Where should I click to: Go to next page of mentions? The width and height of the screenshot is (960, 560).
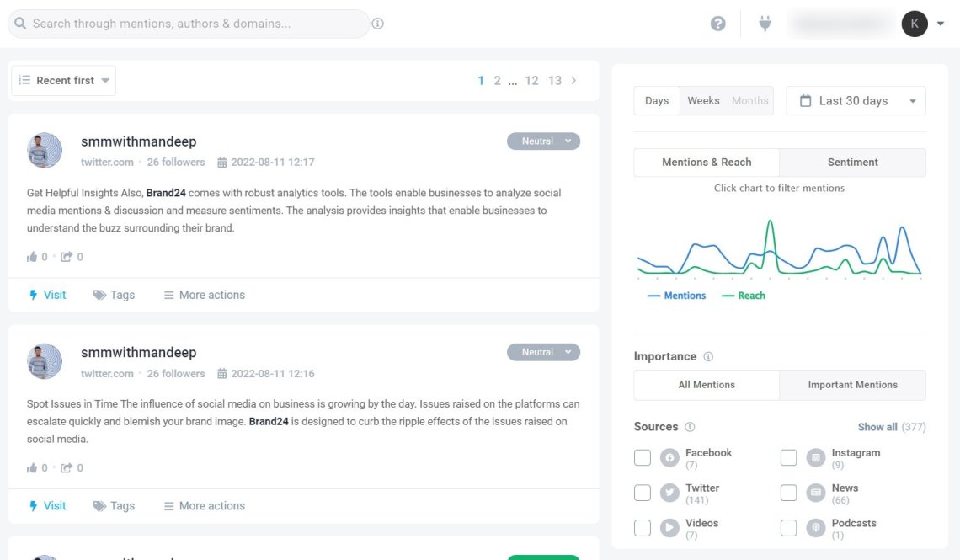click(574, 81)
